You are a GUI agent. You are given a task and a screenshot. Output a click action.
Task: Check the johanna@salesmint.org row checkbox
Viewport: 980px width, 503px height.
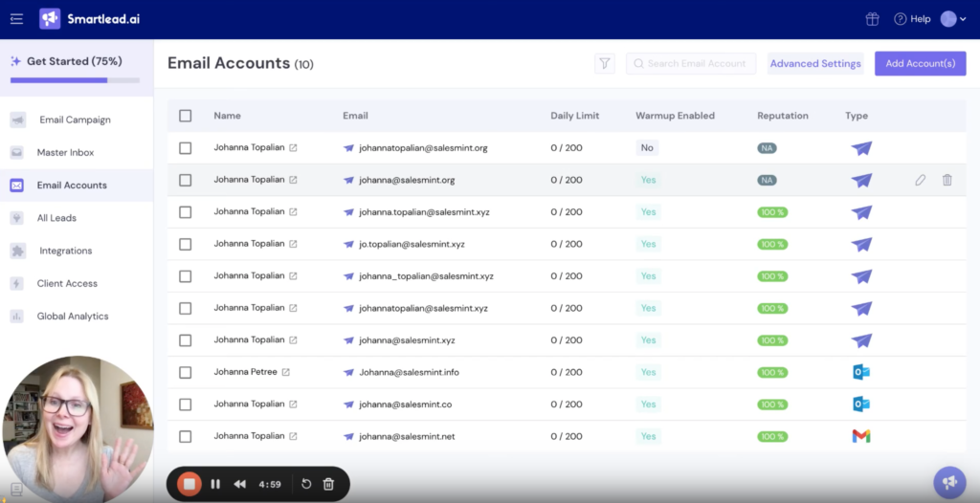(185, 180)
